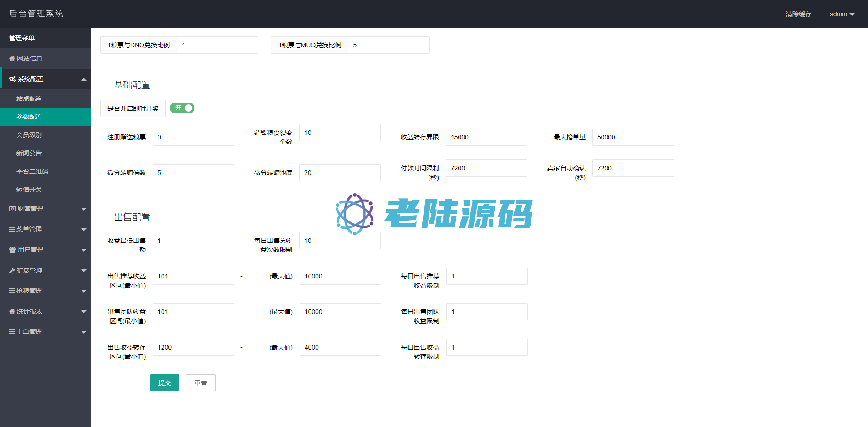Click the home icon beside 网站信息
Screen dimensions: 868x427
coord(12,58)
